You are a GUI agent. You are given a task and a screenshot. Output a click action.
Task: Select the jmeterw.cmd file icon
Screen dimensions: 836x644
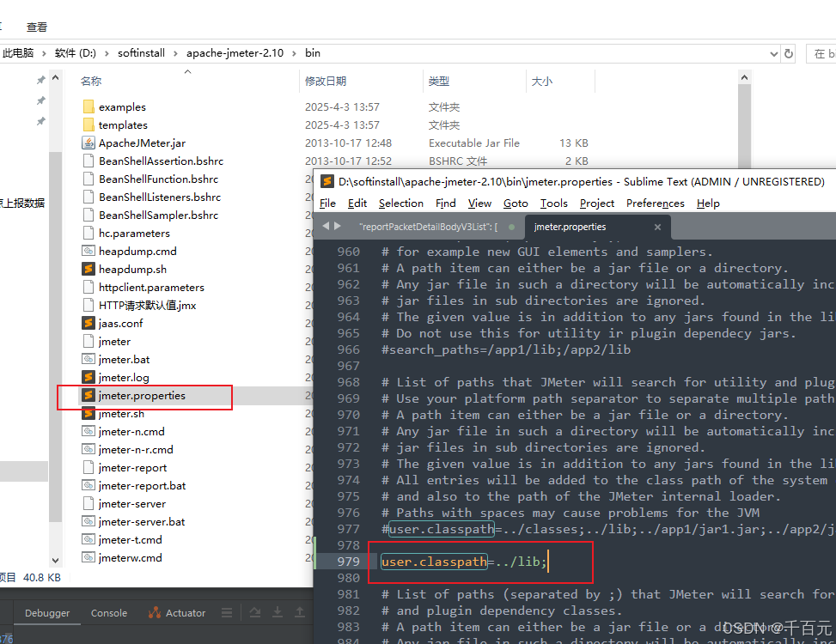(x=88, y=557)
